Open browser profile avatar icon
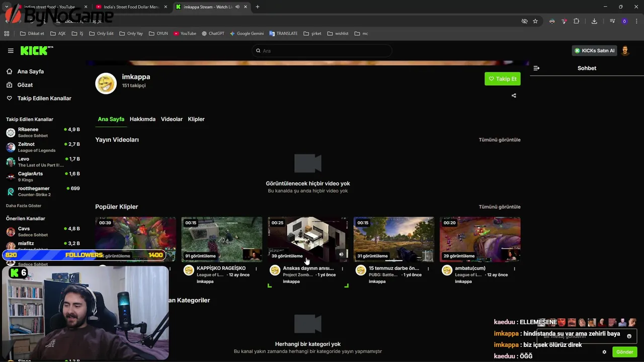644x362 pixels. [624, 21]
